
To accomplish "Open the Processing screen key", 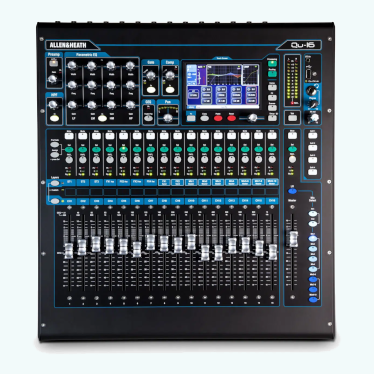I will [272, 64].
